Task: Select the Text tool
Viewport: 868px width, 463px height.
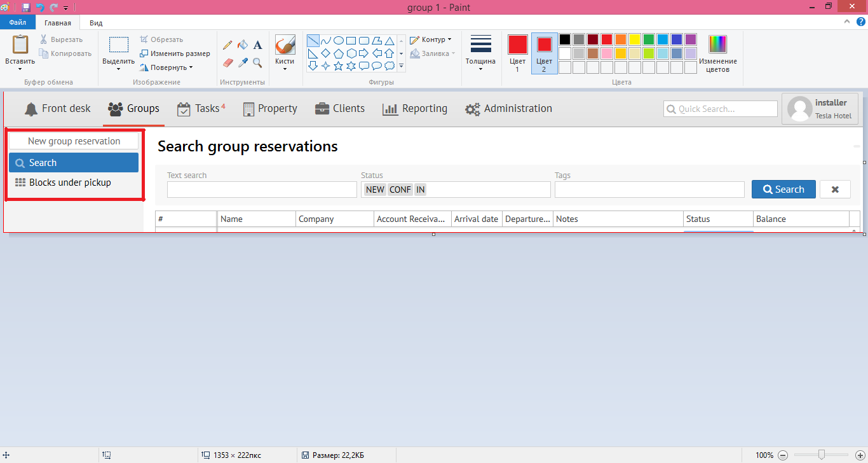Action: 257,45
